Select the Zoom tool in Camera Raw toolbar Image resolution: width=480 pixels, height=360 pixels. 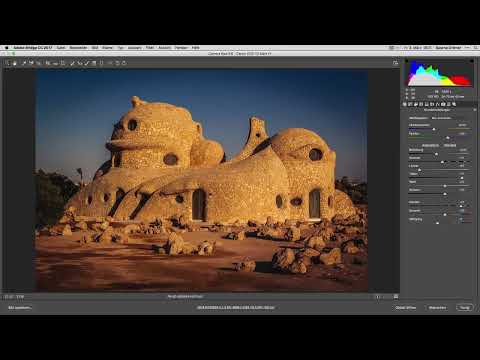pyautogui.click(x=8, y=63)
